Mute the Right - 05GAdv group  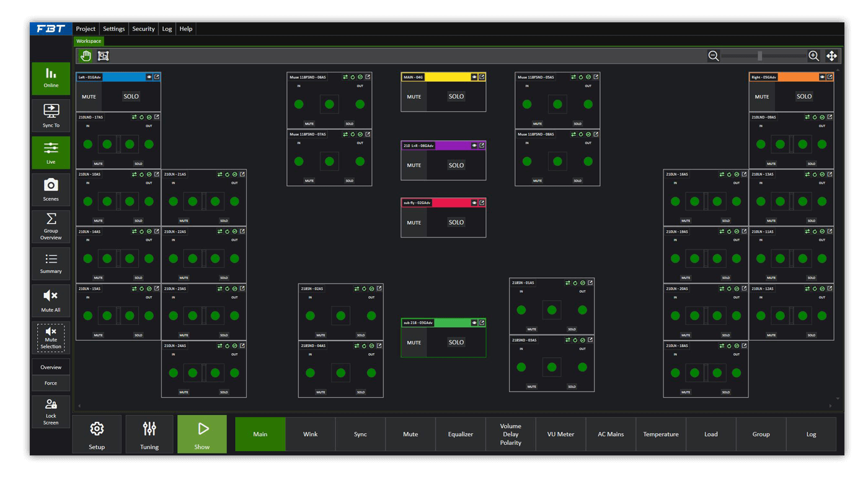point(761,97)
